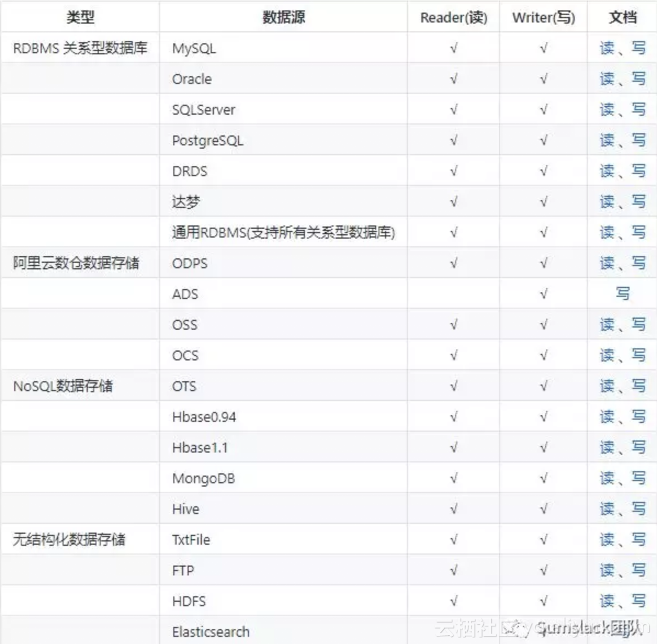Open the DRDS write (写) doc link

[638, 171]
